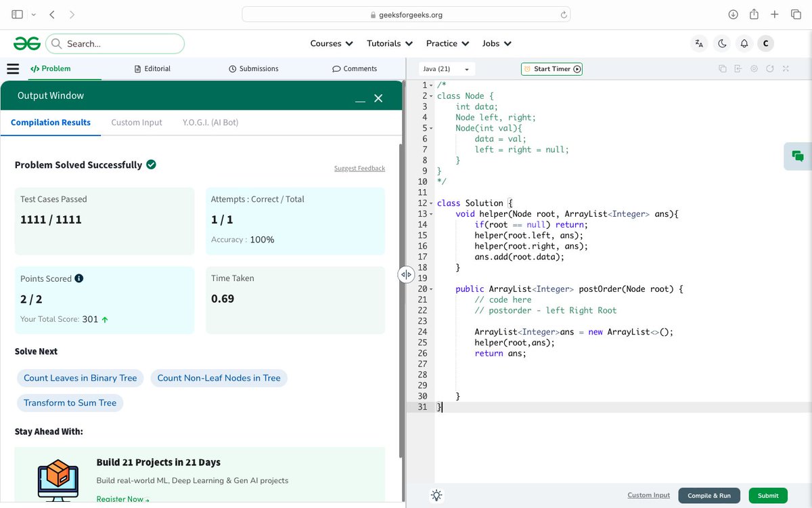Image resolution: width=812 pixels, height=508 pixels.
Task: Open the green chat panel on the right
Action: [x=797, y=156]
